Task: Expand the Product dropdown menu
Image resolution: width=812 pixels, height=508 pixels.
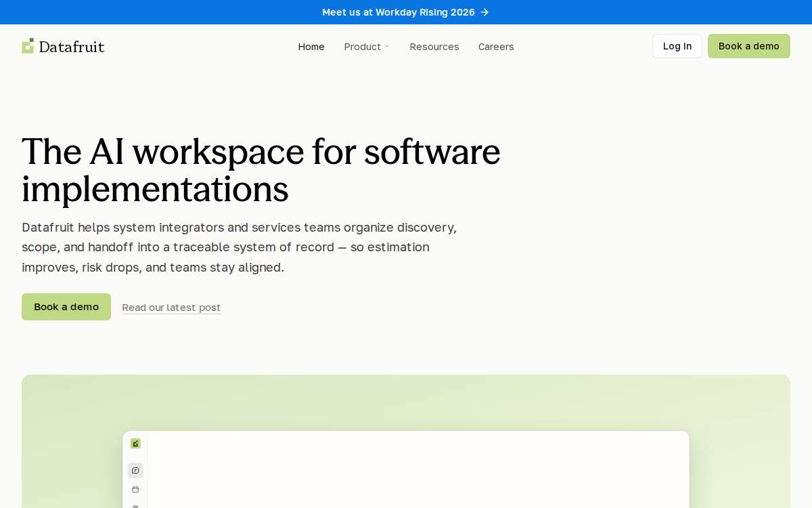Action: point(367,47)
